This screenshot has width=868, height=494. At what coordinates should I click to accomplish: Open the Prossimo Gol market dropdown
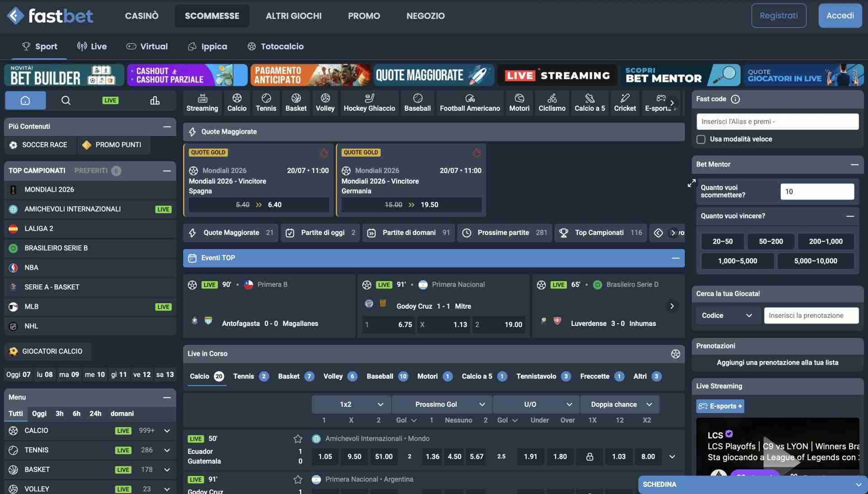[442, 405]
